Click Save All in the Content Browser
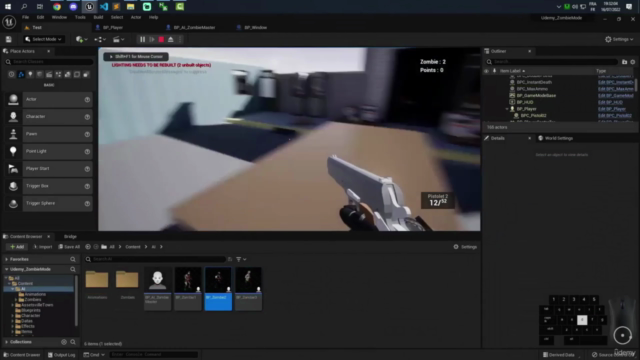Screen dimensions: 640x360 click(x=69, y=247)
